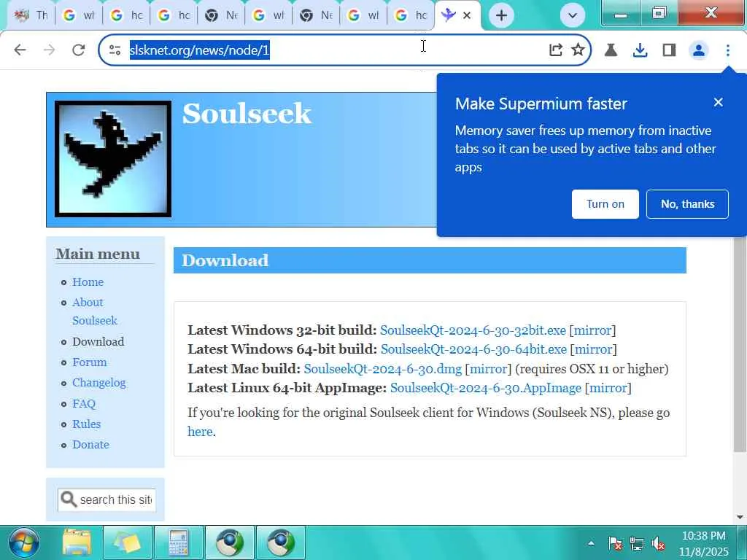This screenshot has height=560, width=747.
Task: Switch to the second Google tab
Action: 126,15
